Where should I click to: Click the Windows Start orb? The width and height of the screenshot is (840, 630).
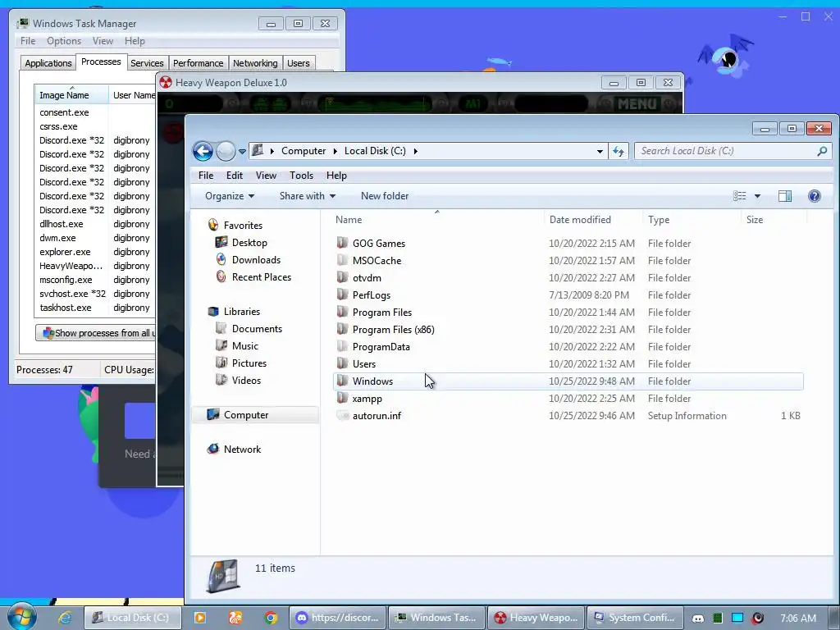tap(21, 616)
